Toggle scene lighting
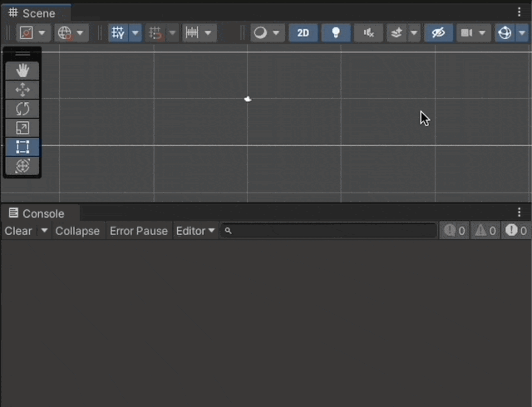This screenshot has width=532, height=407. [x=336, y=33]
